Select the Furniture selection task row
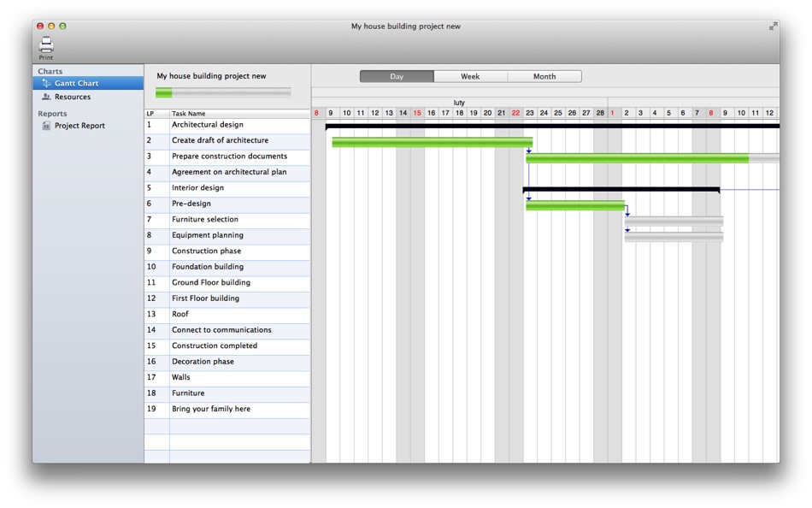Screen dimensions: 812x508 227,220
